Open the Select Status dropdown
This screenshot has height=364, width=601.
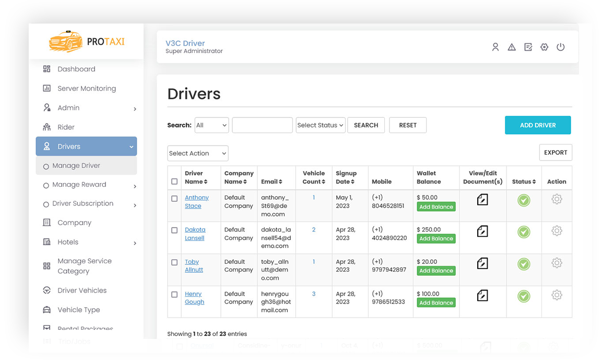321,125
